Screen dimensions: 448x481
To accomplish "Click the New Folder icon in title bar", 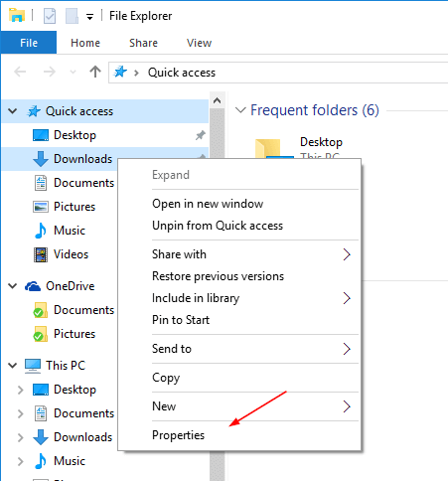I will [72, 16].
